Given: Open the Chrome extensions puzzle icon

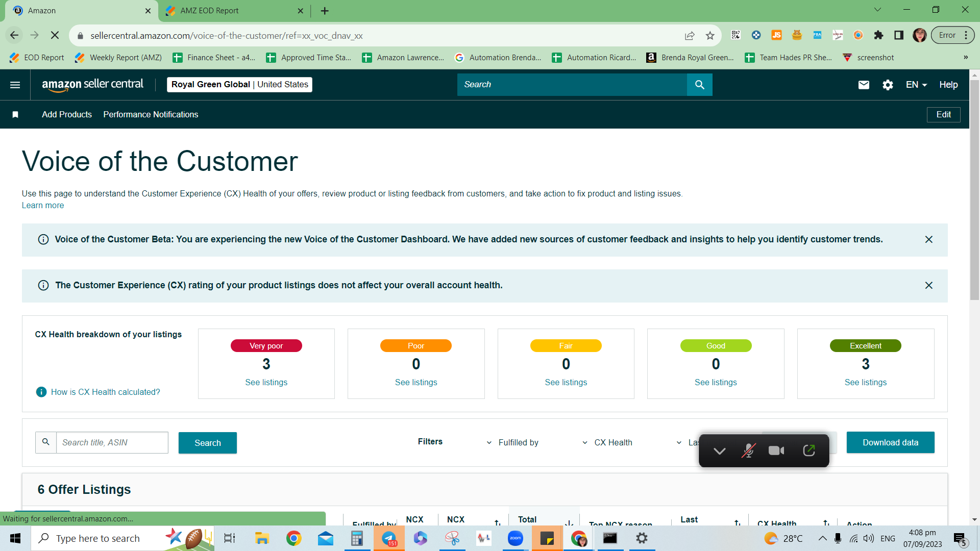Looking at the screenshot, I should 878,35.
